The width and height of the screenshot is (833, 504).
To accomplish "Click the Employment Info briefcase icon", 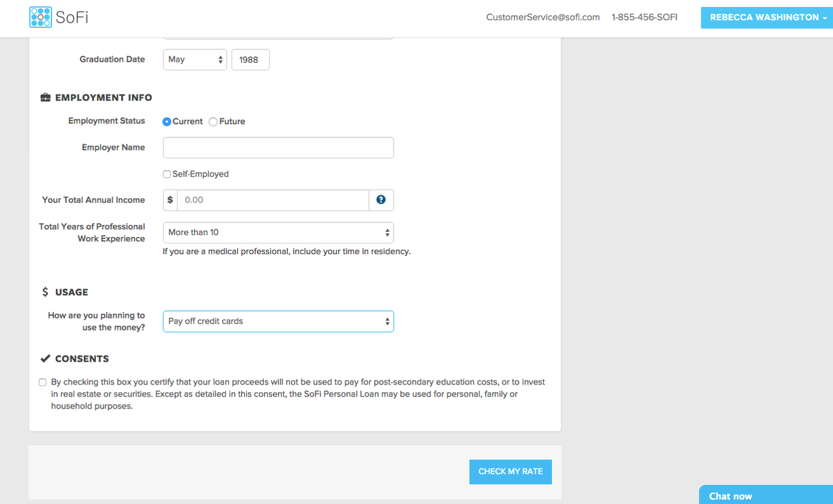I will pyautogui.click(x=45, y=98).
